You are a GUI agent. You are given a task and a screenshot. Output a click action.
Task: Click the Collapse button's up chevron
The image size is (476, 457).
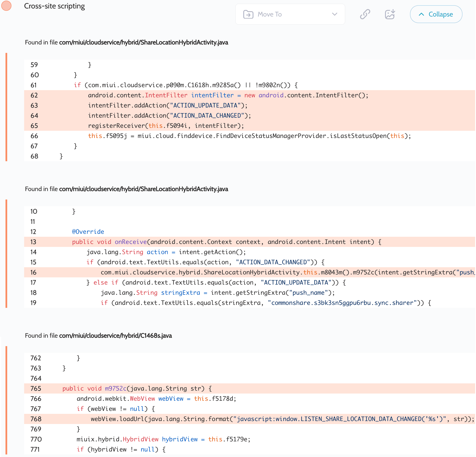pyautogui.click(x=421, y=14)
